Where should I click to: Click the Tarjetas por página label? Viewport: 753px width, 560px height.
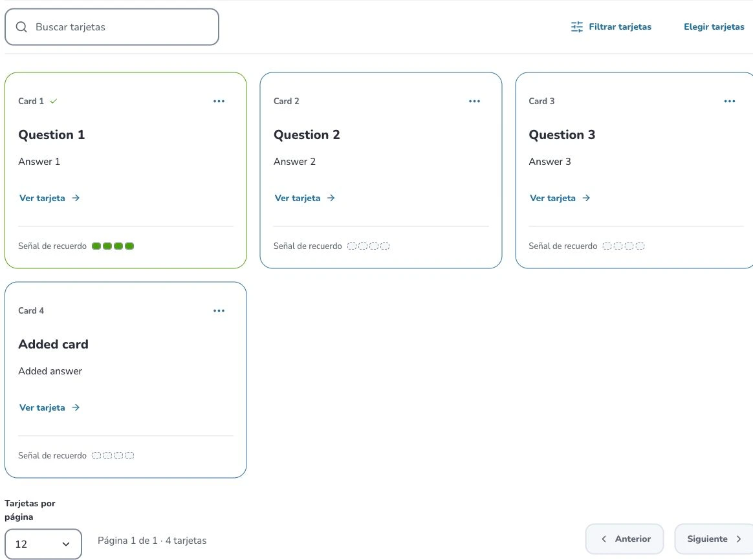[x=30, y=510]
